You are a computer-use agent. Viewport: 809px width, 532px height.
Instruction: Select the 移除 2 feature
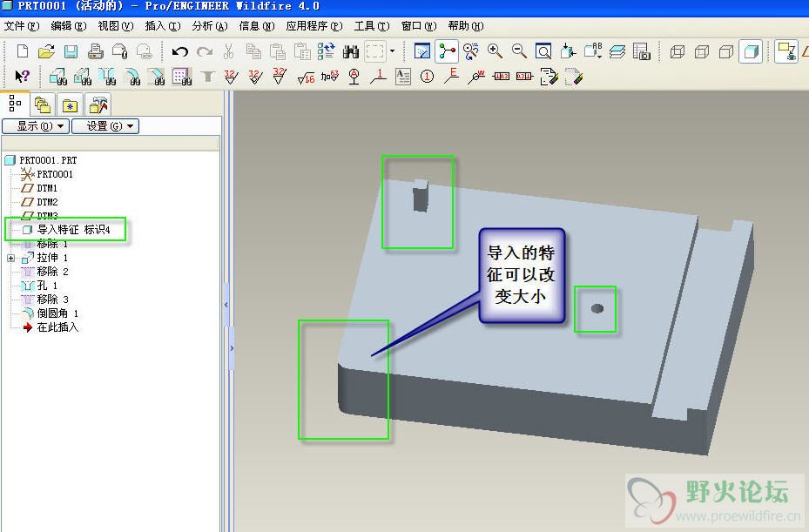click(52, 272)
